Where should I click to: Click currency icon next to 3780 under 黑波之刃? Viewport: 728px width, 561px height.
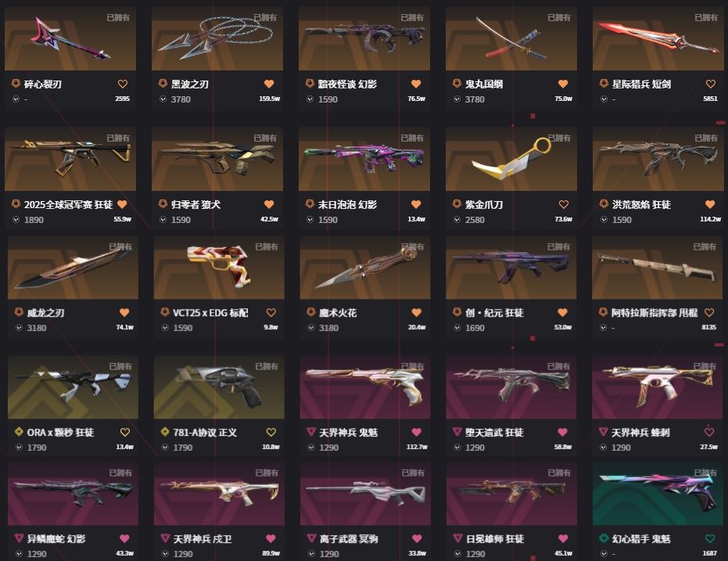(163, 99)
